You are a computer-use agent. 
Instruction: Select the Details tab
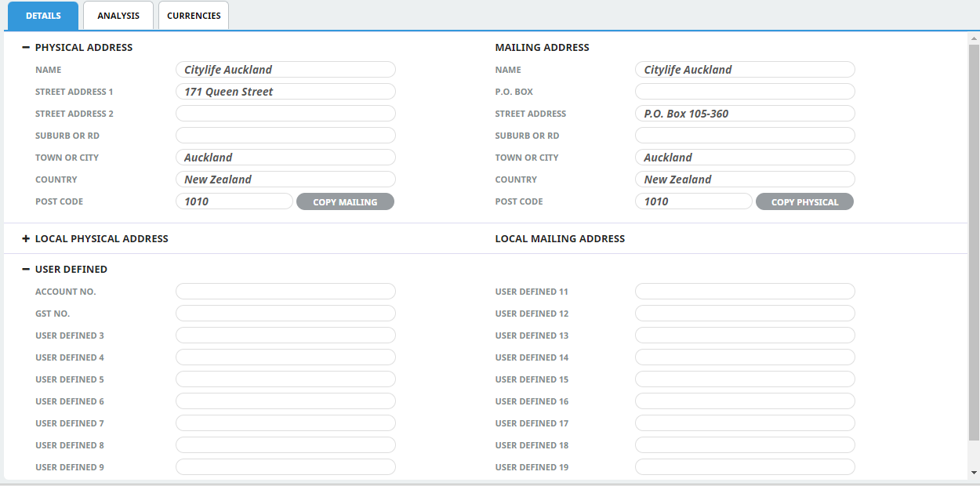click(43, 16)
